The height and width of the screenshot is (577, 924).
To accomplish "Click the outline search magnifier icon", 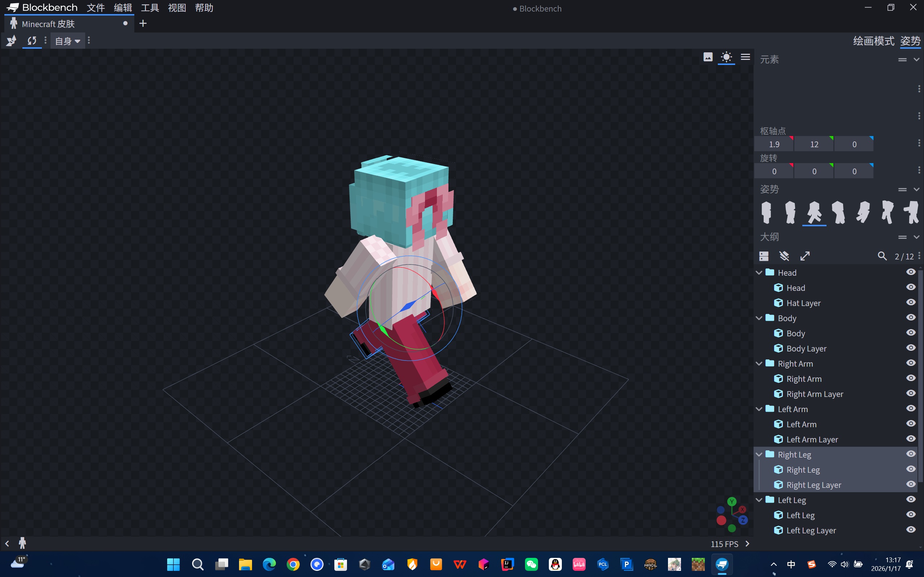I will pyautogui.click(x=882, y=256).
